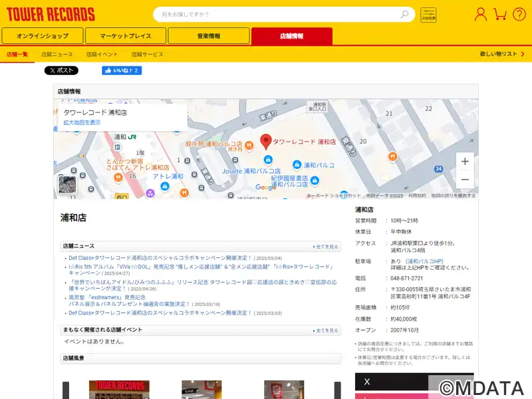Open the マーケットプレイス tab
Image resolution: width=532 pixels, height=399 pixels.
click(x=126, y=36)
